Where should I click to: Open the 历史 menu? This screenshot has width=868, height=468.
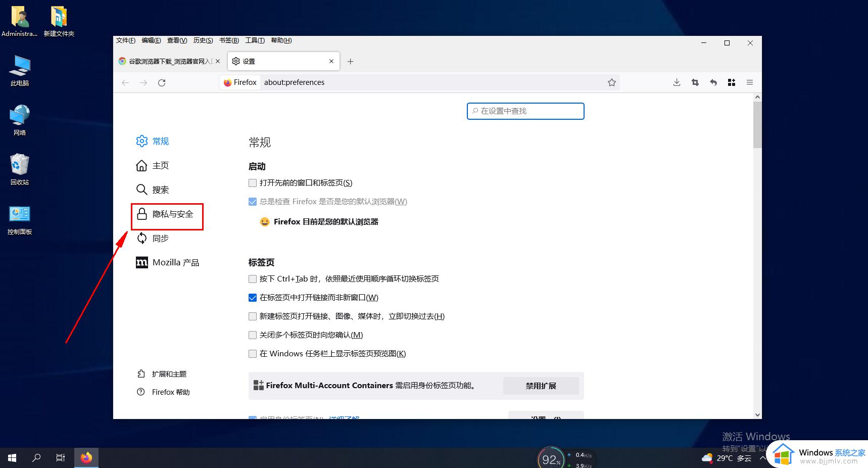203,40
